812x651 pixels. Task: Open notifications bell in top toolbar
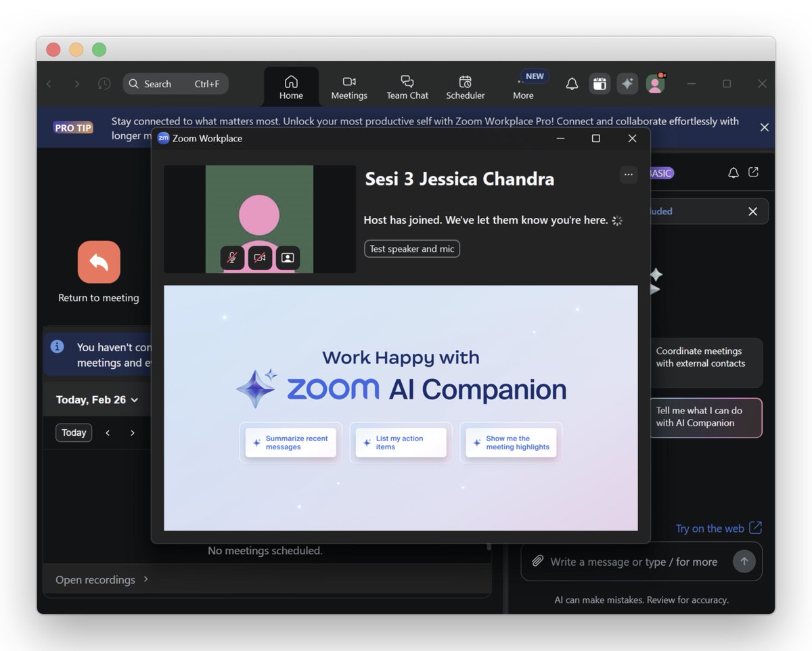coord(572,84)
